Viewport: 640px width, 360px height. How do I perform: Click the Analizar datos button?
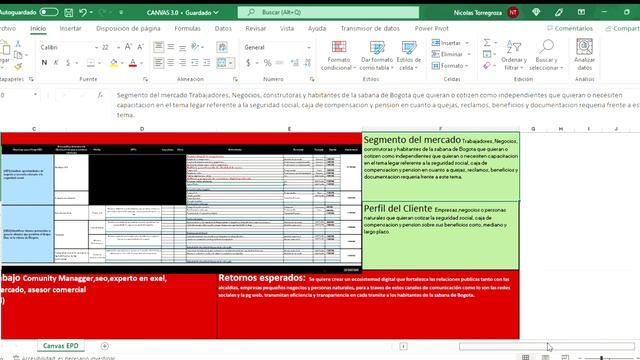(584, 56)
